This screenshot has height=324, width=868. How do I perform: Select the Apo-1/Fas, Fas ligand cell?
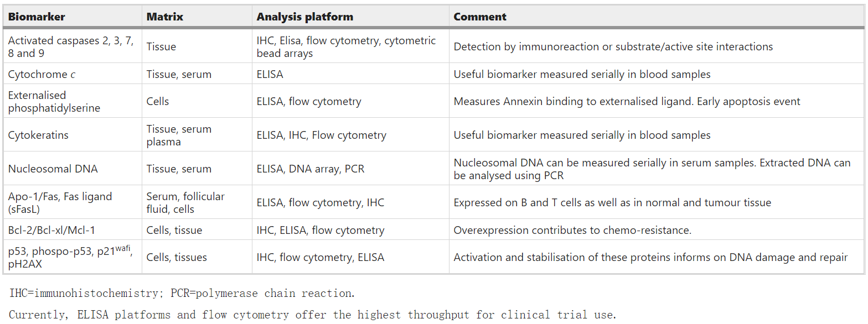pyautogui.click(x=60, y=203)
